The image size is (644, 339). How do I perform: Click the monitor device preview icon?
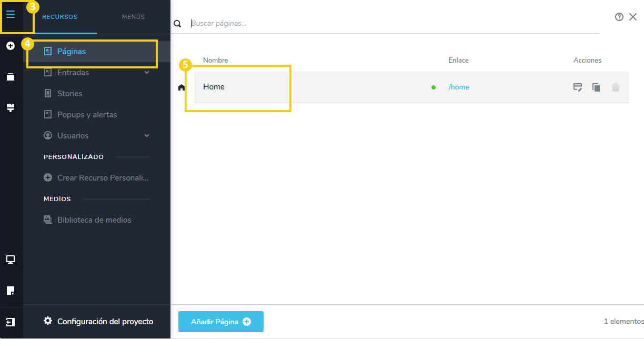click(11, 259)
